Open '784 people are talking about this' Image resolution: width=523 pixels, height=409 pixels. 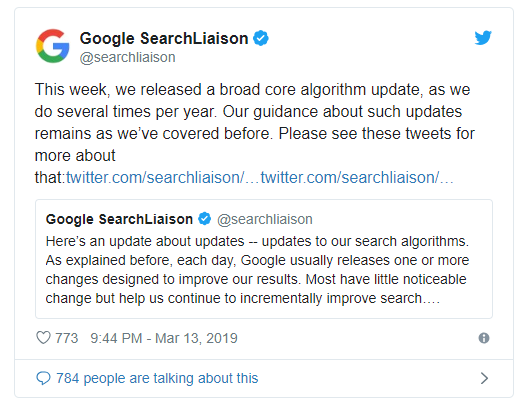tap(157, 378)
